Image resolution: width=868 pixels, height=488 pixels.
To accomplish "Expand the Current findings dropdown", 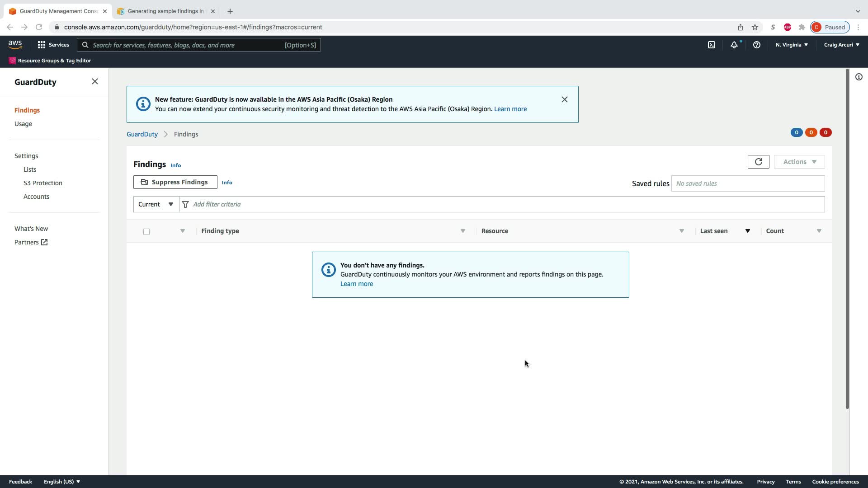I will pos(156,204).
